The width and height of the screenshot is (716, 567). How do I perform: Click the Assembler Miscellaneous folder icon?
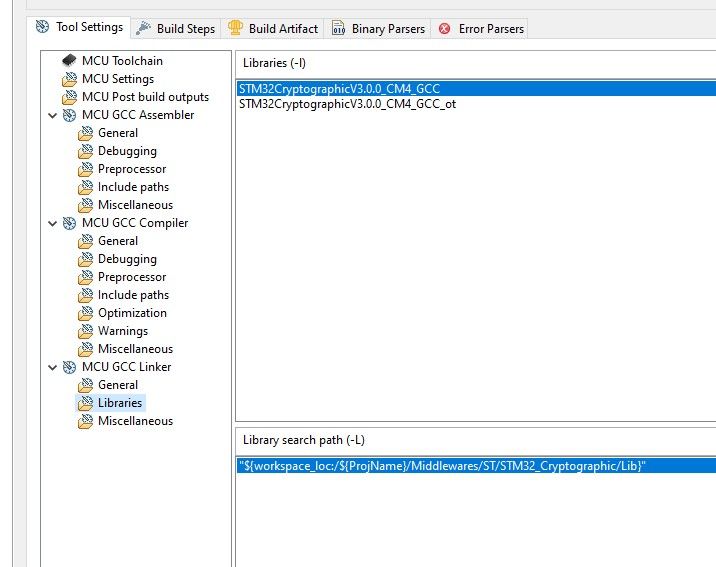(x=85, y=205)
